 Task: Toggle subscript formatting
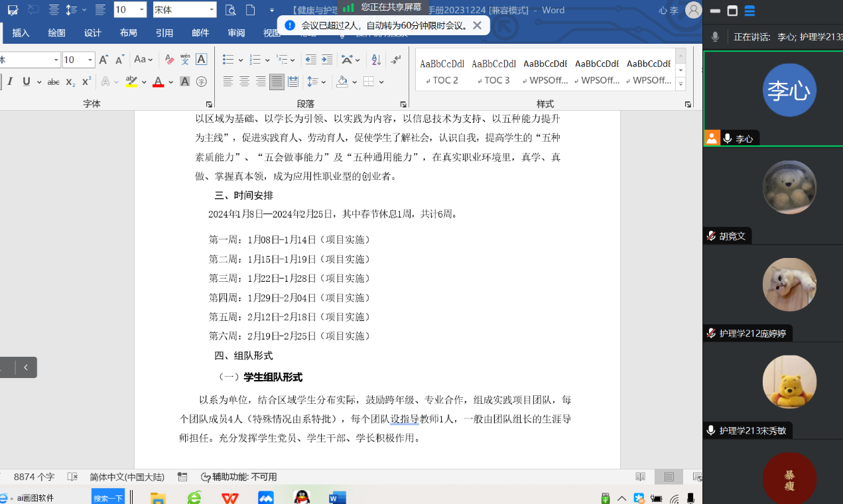pyautogui.click(x=70, y=82)
